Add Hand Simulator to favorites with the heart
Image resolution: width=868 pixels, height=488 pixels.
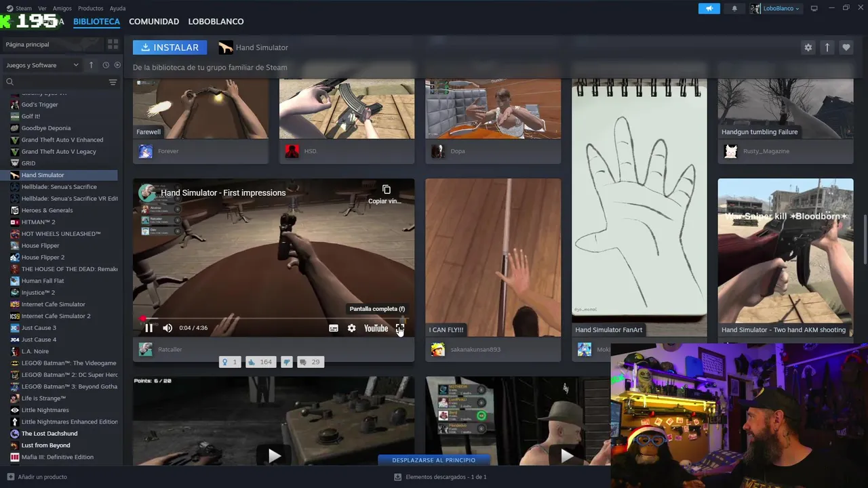click(x=846, y=47)
